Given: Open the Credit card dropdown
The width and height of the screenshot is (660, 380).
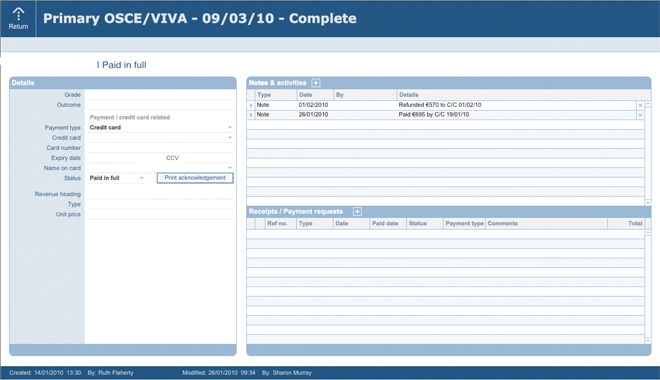Looking at the screenshot, I should click(x=230, y=137).
